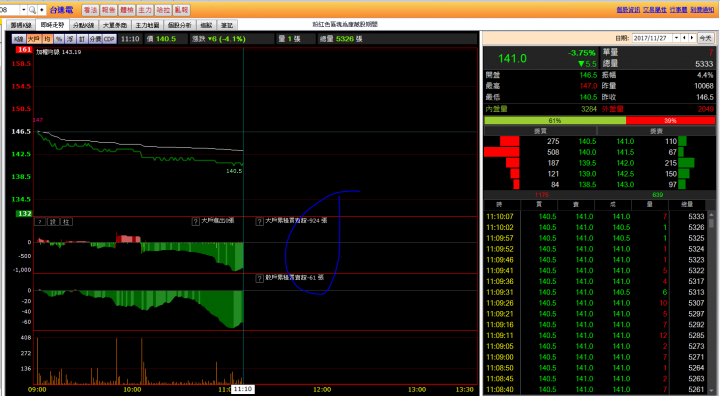Click the tick list vertical scrollbar
This screenshot has width=720, height=396.
[711, 302]
